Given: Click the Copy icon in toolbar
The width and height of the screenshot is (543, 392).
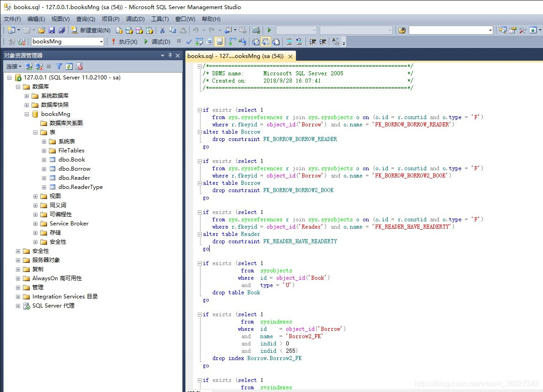Looking at the screenshot, I should 172,31.
